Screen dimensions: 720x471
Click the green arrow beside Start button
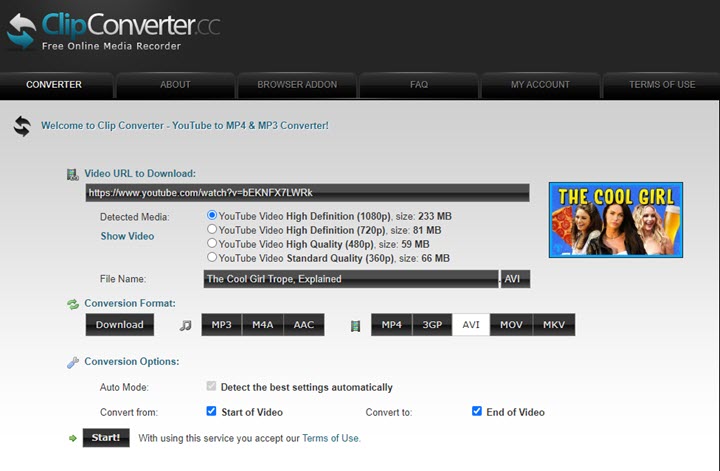(x=73, y=438)
